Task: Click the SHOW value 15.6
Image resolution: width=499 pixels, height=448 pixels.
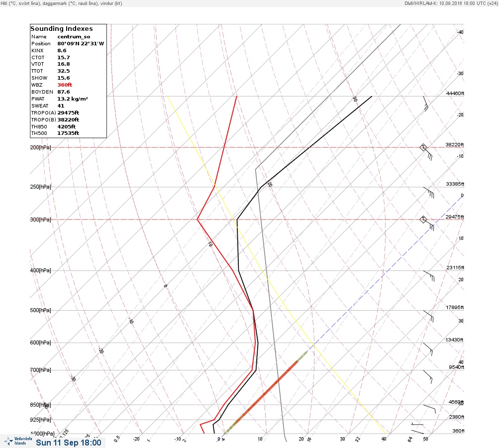Action: (64, 78)
